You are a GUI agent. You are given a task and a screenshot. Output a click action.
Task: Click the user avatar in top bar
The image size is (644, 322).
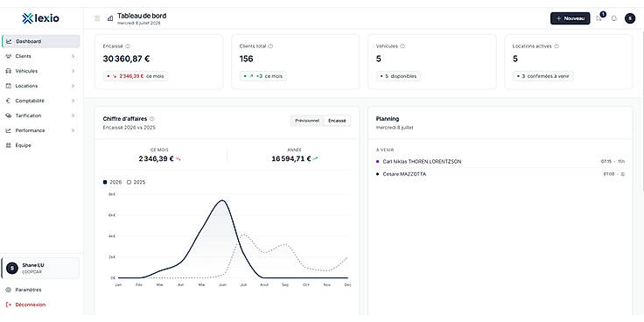point(630,18)
